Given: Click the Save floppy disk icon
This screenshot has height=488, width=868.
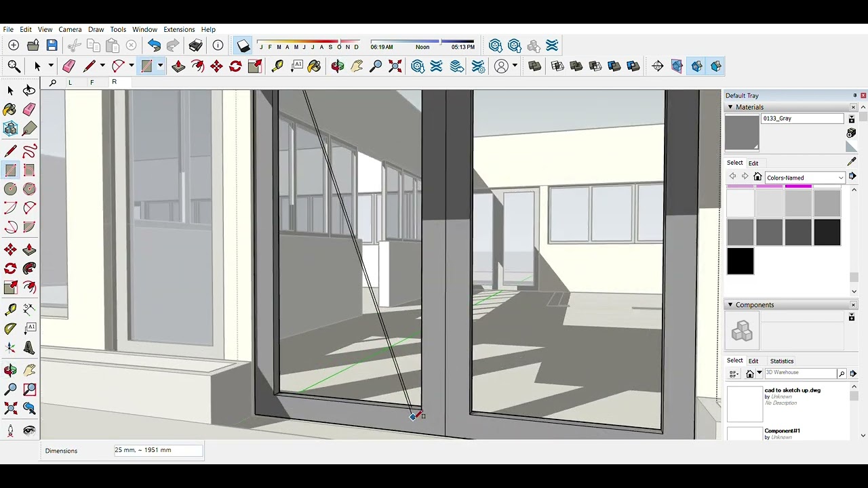Looking at the screenshot, I should point(52,45).
